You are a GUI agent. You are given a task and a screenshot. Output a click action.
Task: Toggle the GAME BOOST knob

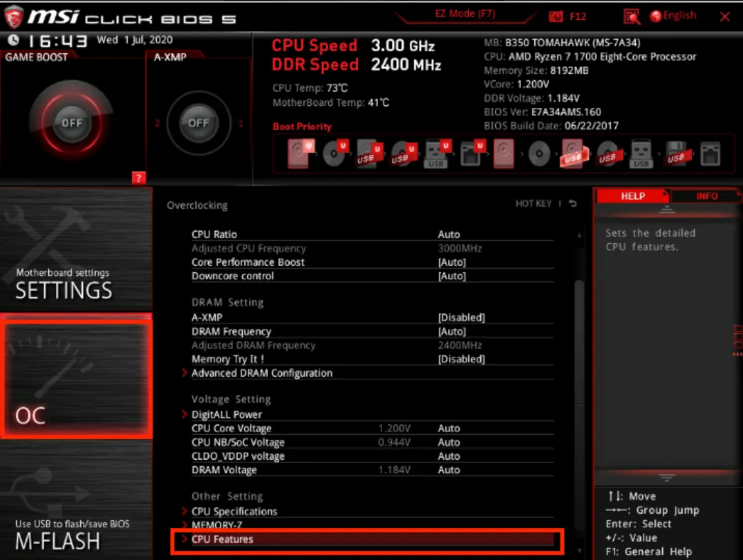[x=72, y=123]
